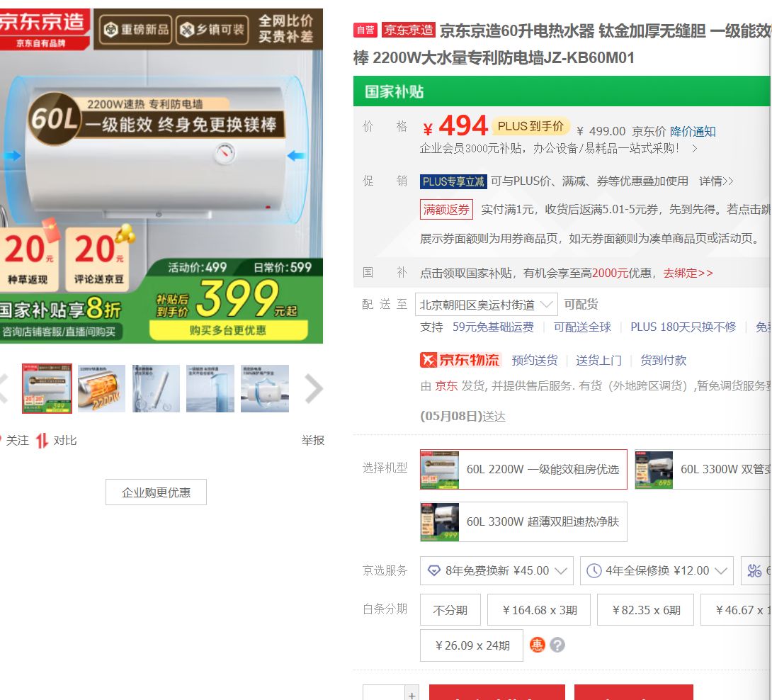The height and width of the screenshot is (700, 772).
Task: Open the second orange 2200W thumbnail
Action: point(101,388)
